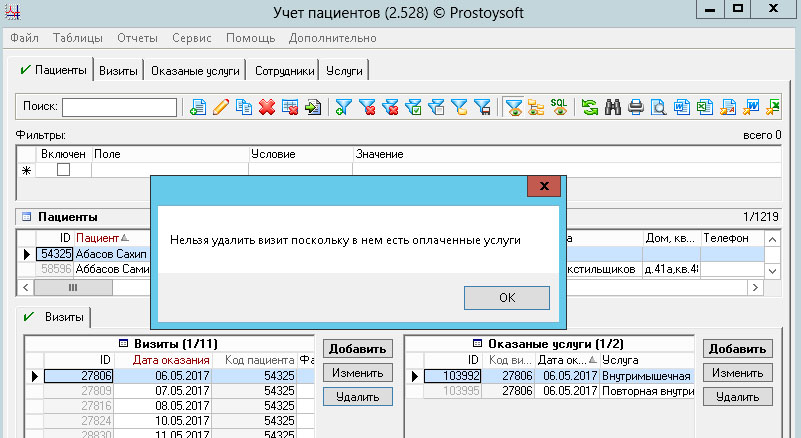This screenshot has height=438, width=801.
Task: Collapse the Пациенты table panel icon
Action: 27,216
